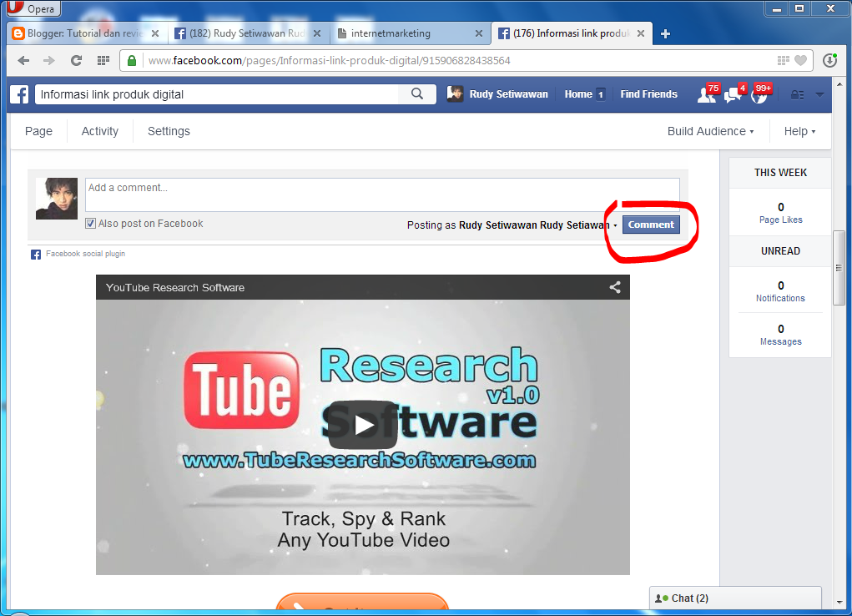
Task: Click the Facebook social plugin text
Action: [85, 254]
